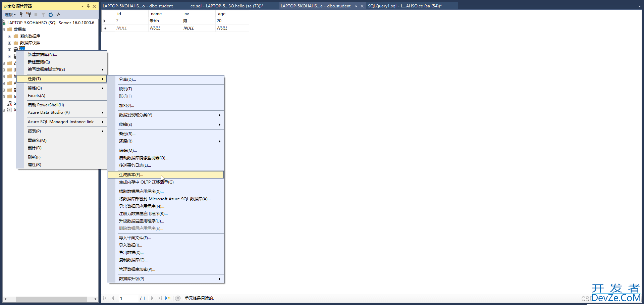Open the 报表(P) submenu

point(62,131)
